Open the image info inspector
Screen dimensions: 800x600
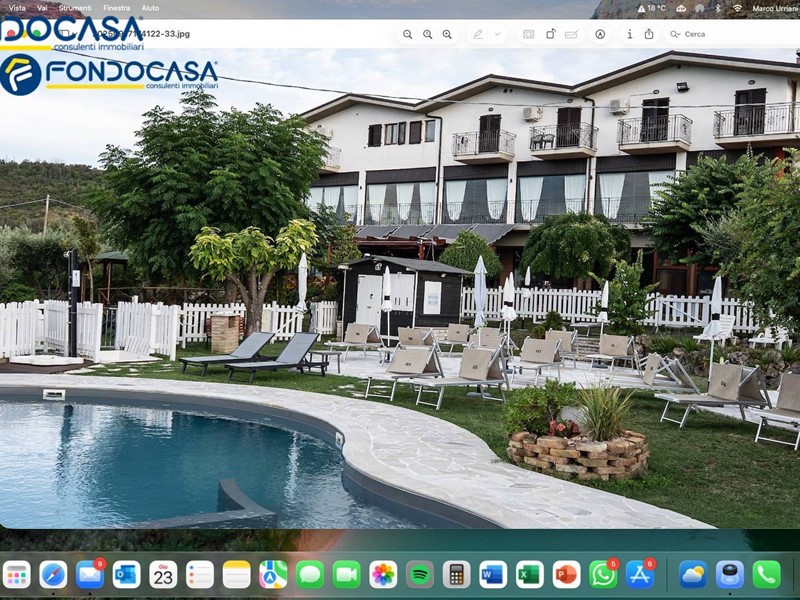(629, 34)
